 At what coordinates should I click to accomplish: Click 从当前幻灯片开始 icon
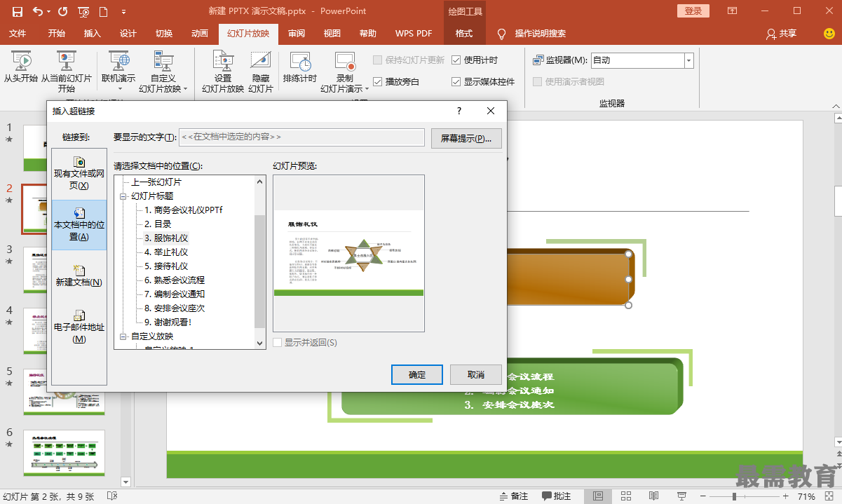pos(67,60)
